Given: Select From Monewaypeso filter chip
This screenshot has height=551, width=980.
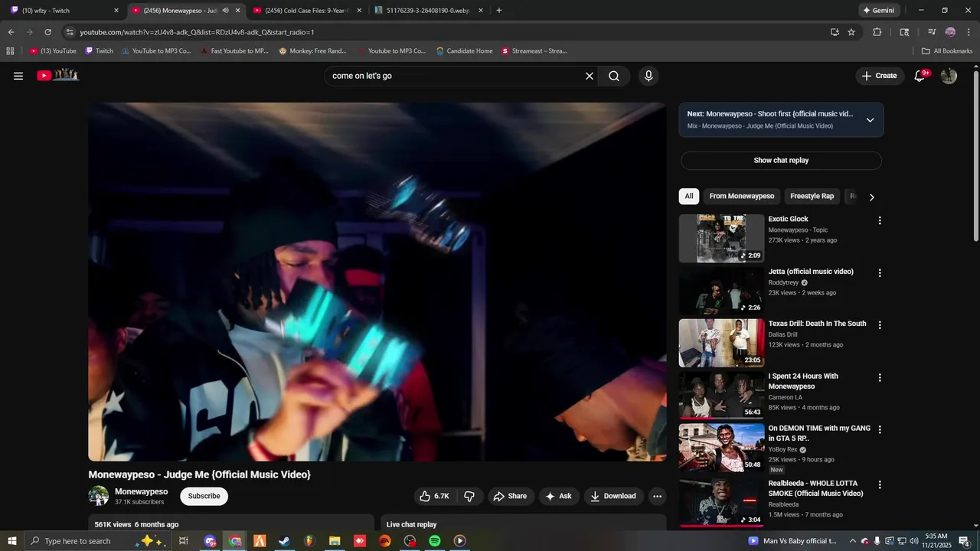Looking at the screenshot, I should [742, 197].
